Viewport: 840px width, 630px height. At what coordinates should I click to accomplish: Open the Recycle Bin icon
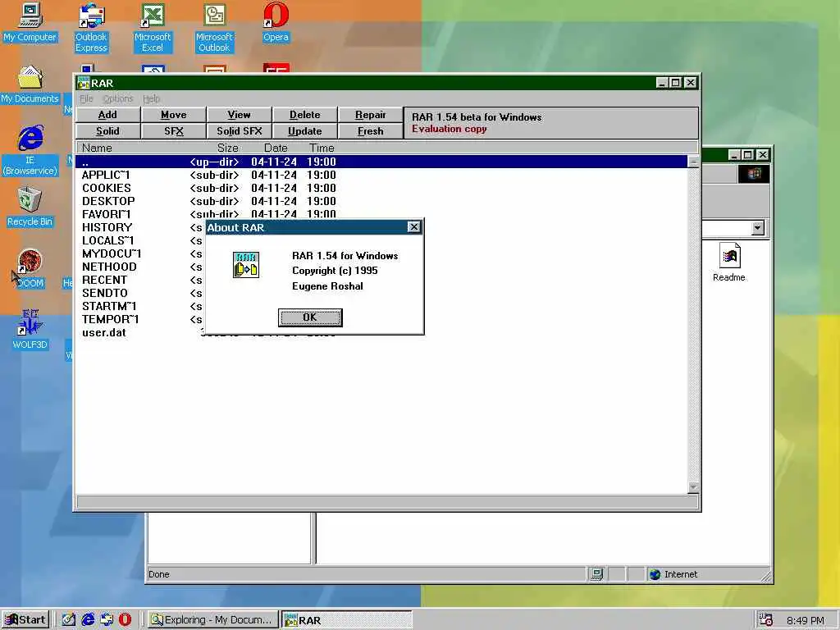pos(30,207)
